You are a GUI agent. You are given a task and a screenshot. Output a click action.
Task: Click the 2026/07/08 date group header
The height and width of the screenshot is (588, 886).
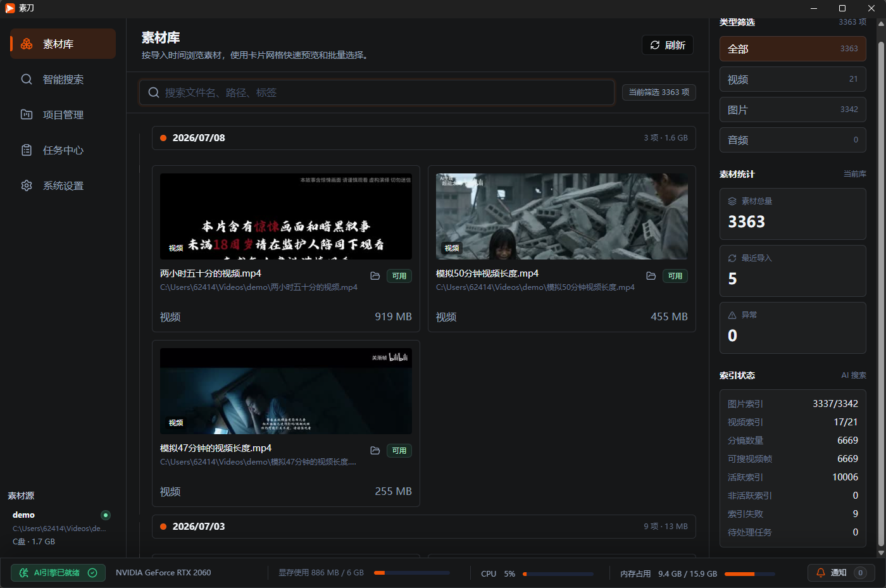click(x=424, y=138)
